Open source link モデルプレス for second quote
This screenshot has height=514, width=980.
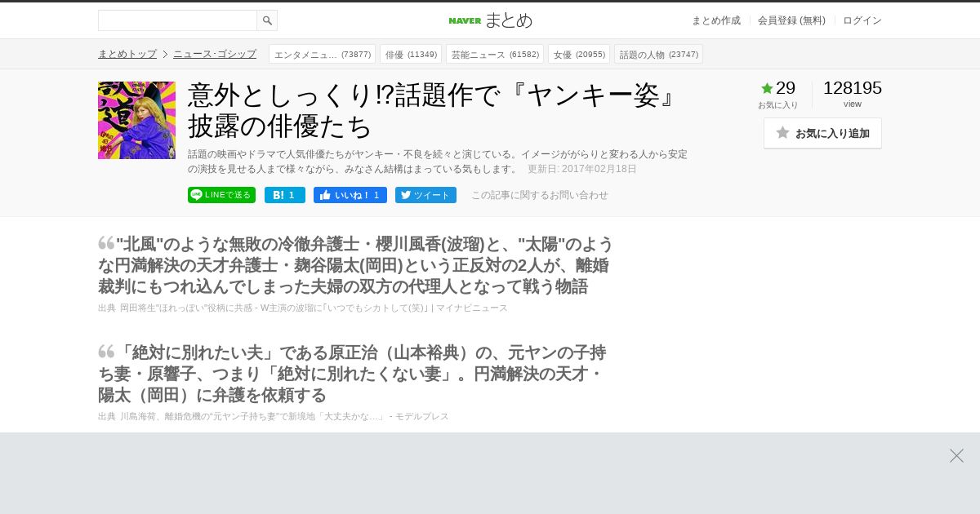click(284, 416)
